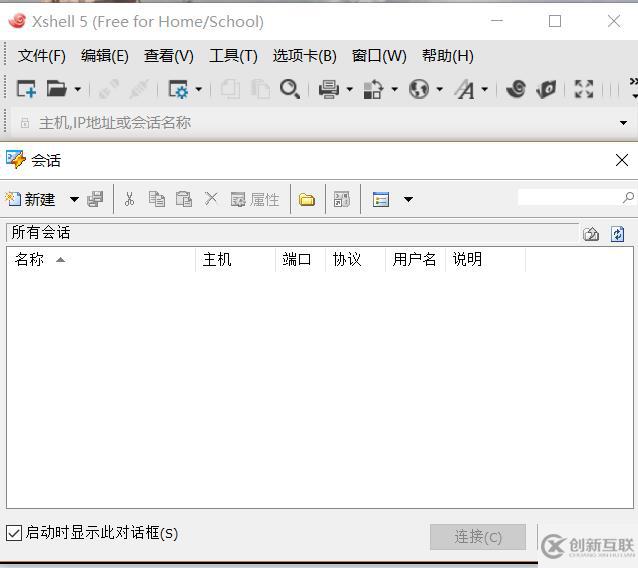The height and width of the screenshot is (568, 638).
Task: Click the Delete X icon in sessions toolbar
Action: [211, 199]
